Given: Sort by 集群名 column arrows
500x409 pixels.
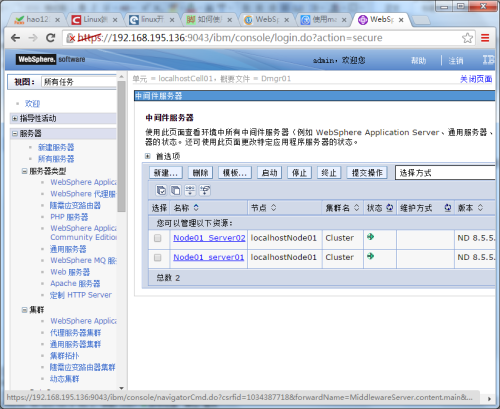Looking at the screenshot, I should tap(356, 208).
